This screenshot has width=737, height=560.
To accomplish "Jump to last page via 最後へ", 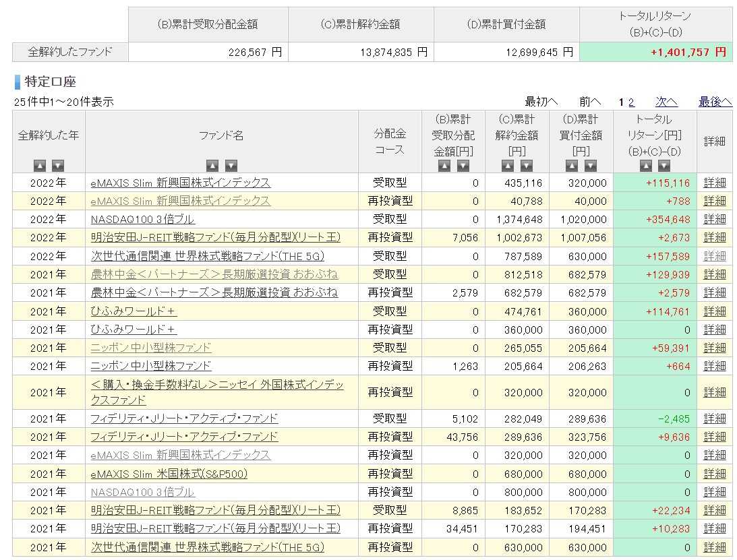I will point(715,102).
